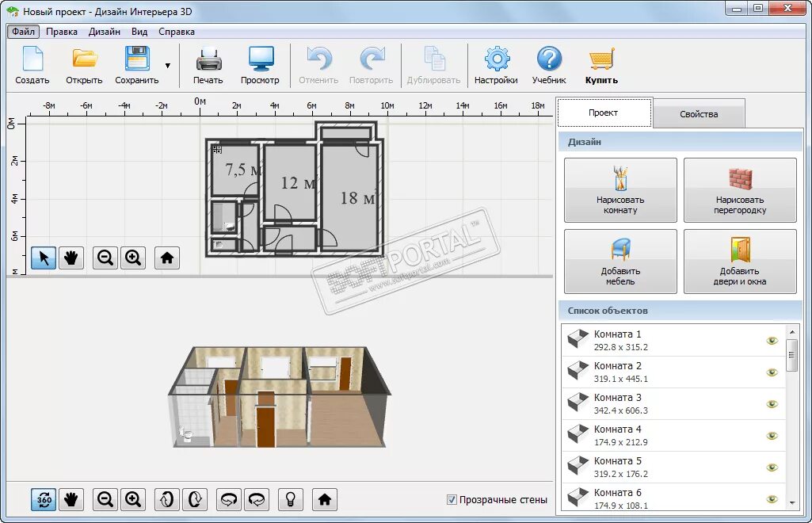This screenshot has width=812, height=523.
Task: Click Добавить двери и окна button
Action: point(740,261)
